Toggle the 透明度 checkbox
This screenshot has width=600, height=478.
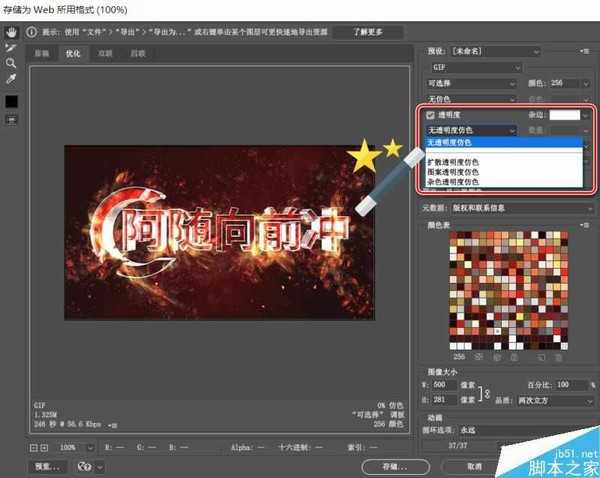coord(430,116)
